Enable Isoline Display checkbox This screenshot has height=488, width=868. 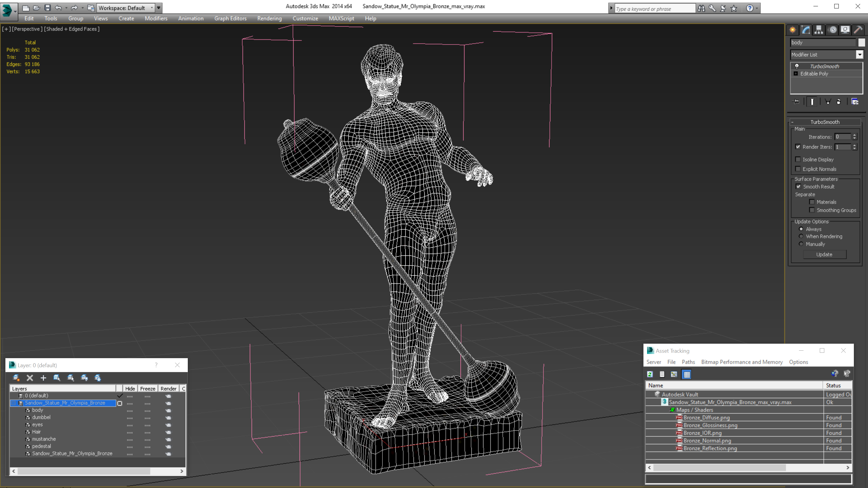[x=798, y=159]
